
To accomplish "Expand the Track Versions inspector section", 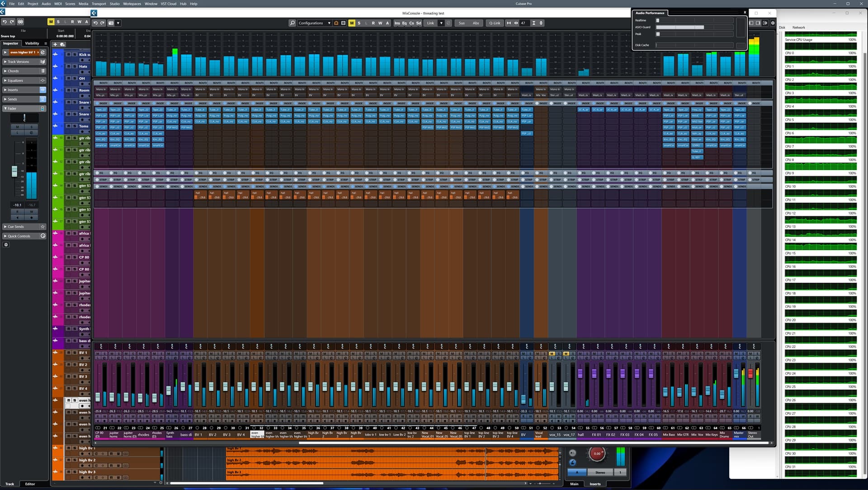I will click(24, 62).
